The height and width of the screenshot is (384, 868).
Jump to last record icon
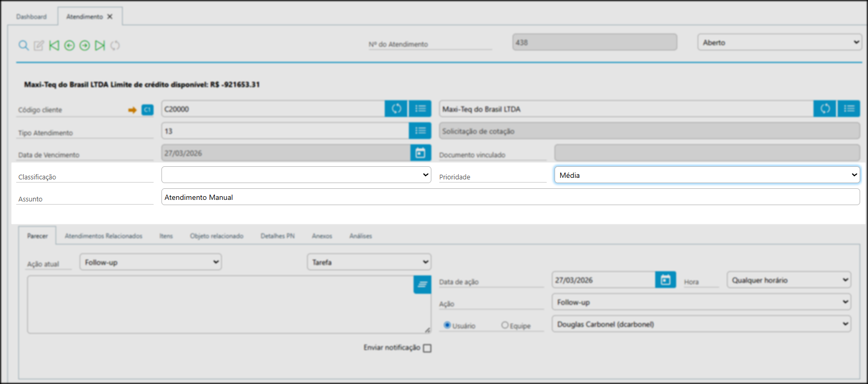tap(100, 46)
